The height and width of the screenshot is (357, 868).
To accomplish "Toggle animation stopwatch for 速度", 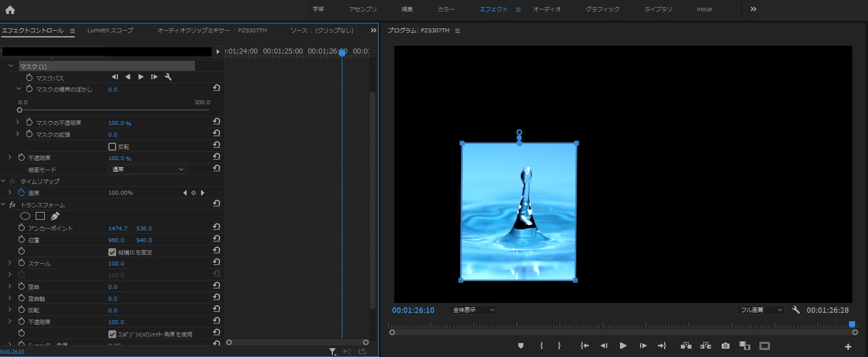I will [21, 192].
